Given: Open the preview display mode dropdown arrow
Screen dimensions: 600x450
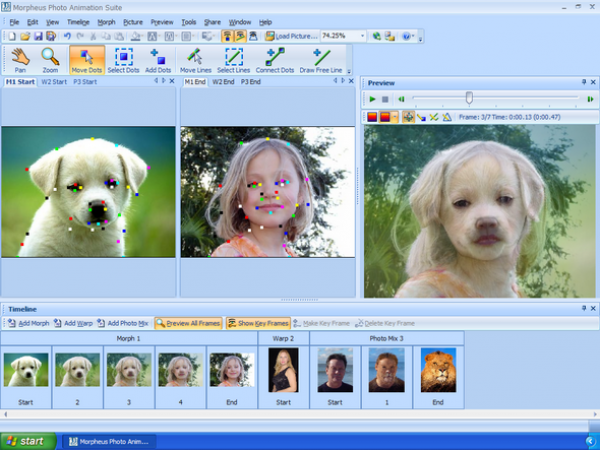Looking at the screenshot, I should click(396, 117).
